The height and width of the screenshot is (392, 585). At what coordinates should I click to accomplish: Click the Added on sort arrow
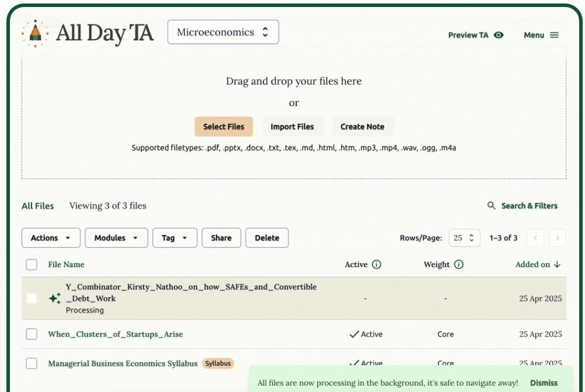pyautogui.click(x=557, y=264)
